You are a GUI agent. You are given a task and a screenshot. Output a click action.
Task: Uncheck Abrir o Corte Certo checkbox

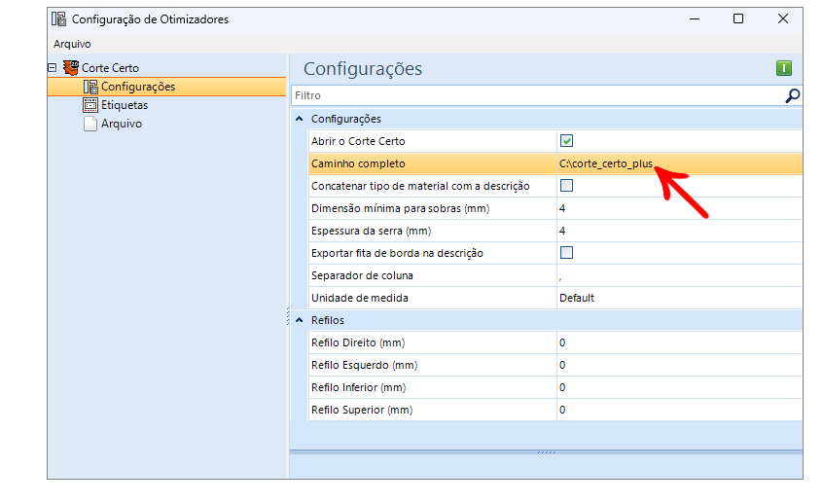click(566, 141)
